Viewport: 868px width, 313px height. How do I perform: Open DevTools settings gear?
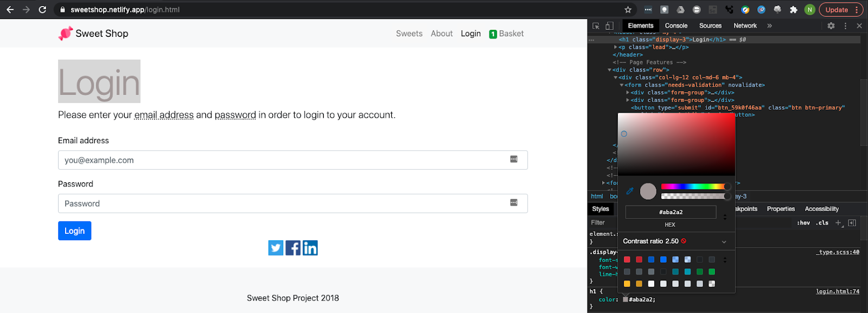click(831, 25)
